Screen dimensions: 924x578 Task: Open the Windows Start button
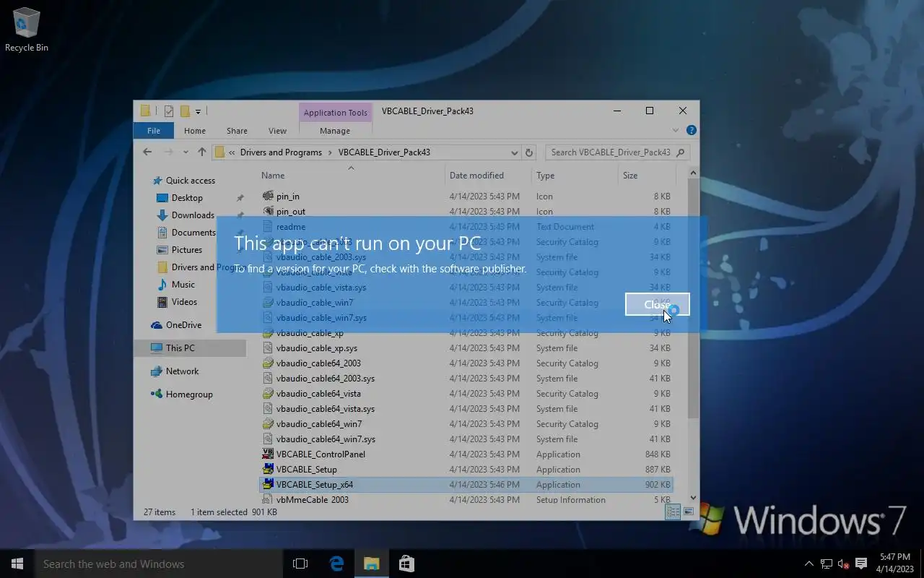pos(17,564)
